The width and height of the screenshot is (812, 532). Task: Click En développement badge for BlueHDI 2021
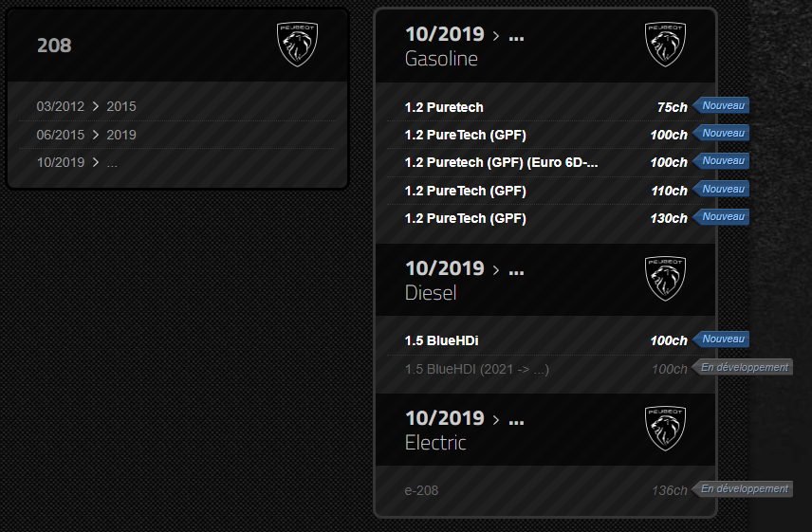pos(742,367)
